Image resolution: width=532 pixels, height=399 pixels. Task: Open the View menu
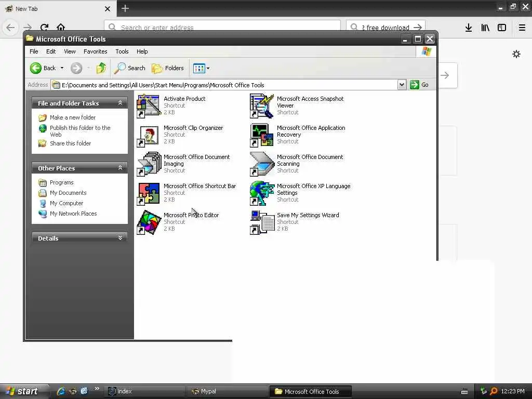70,51
